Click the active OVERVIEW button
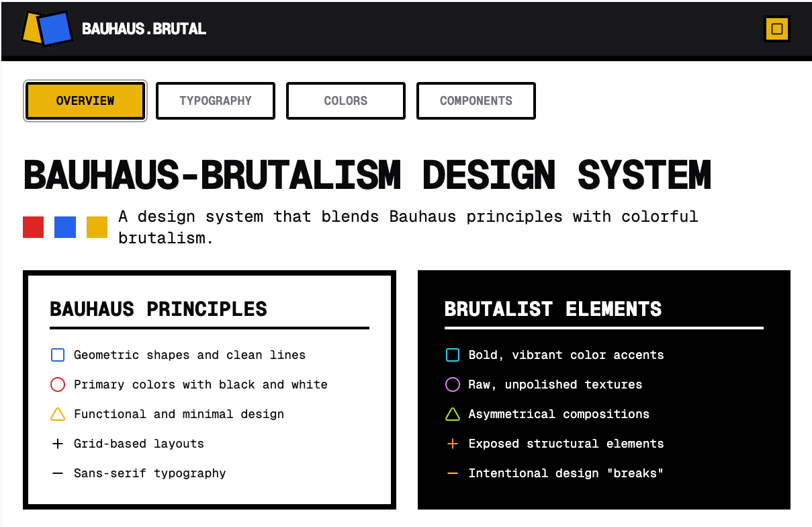 [x=85, y=100]
